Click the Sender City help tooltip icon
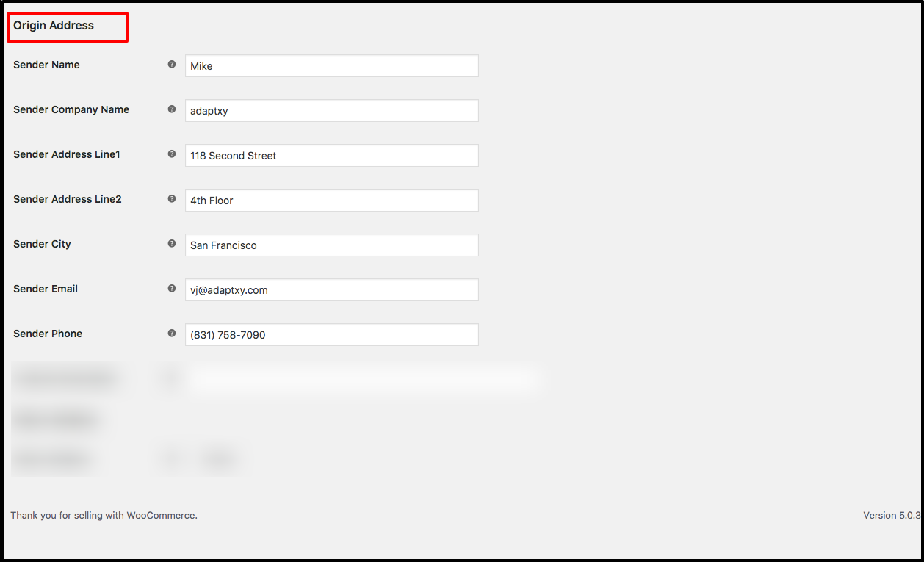Image resolution: width=924 pixels, height=562 pixels. pyautogui.click(x=172, y=244)
